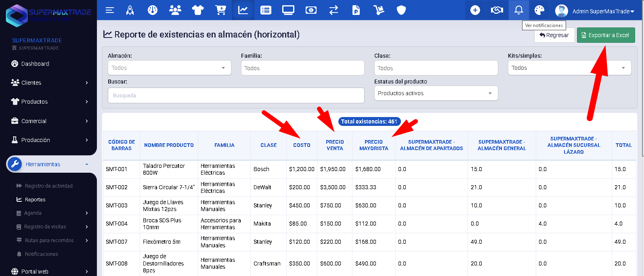
Task: Click the Regresar button
Action: (x=554, y=35)
